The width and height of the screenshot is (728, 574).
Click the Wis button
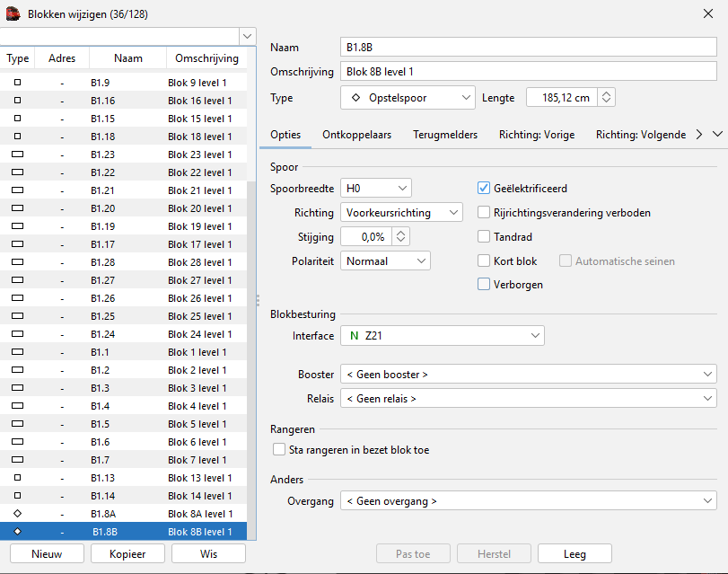pos(208,553)
